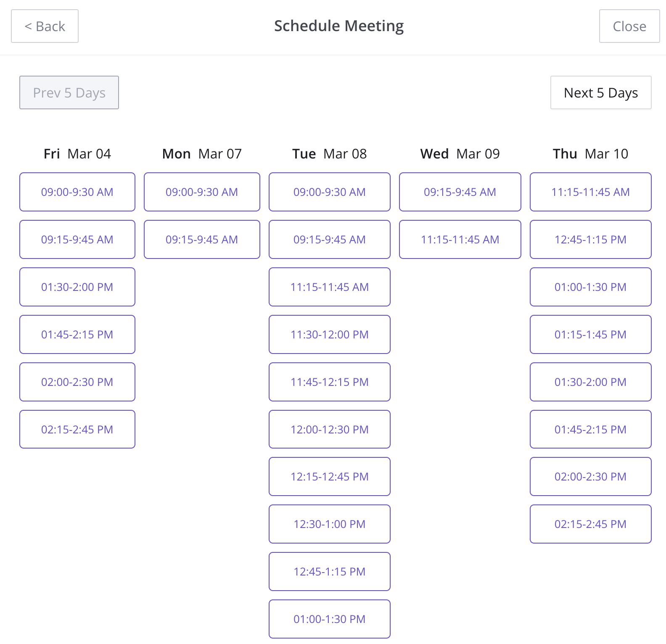Choose Thursday 12:45-1:15 PM slot
This screenshot has height=644, width=666.
tap(590, 240)
